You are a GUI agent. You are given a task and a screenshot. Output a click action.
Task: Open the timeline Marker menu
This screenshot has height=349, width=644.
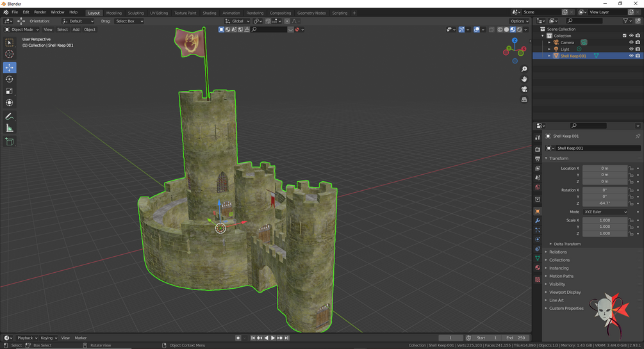tap(81, 338)
